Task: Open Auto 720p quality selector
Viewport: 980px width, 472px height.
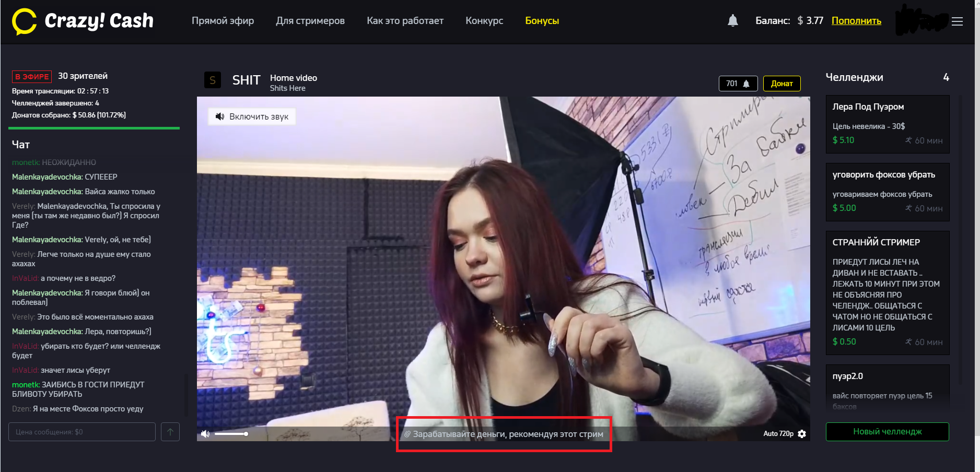Action: coord(778,434)
